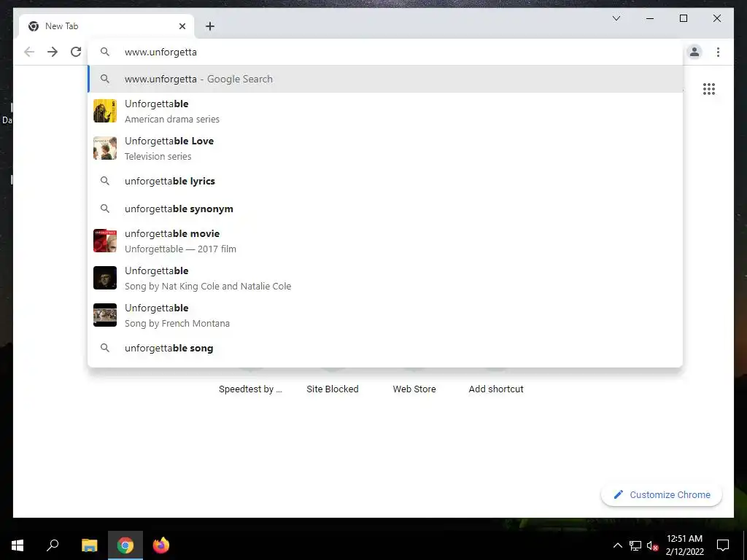Viewport: 747px width, 560px height.
Task: Click the Customize Chrome button
Action: 662,495
